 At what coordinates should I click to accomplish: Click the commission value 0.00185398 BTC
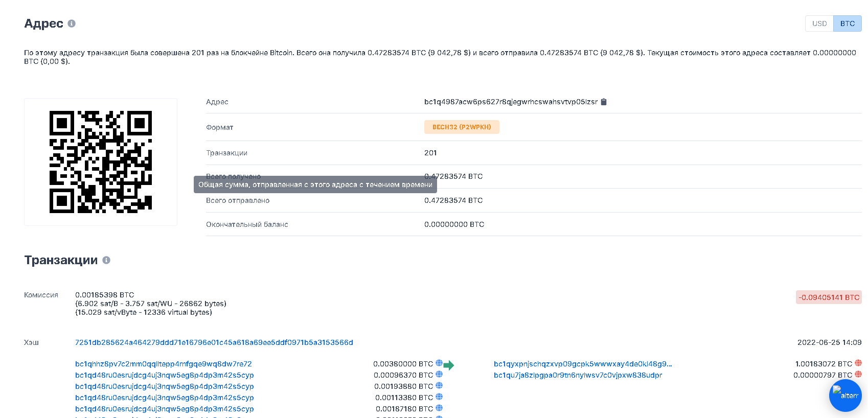click(105, 295)
